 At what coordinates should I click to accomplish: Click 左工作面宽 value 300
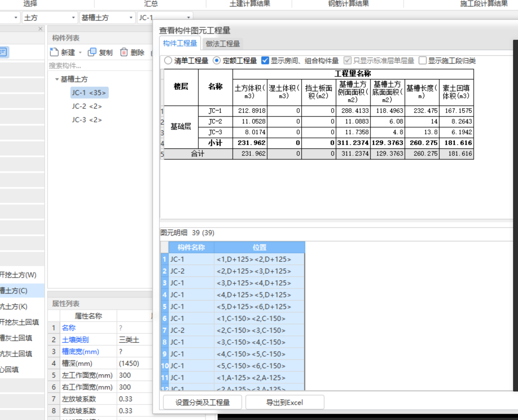[x=125, y=375]
